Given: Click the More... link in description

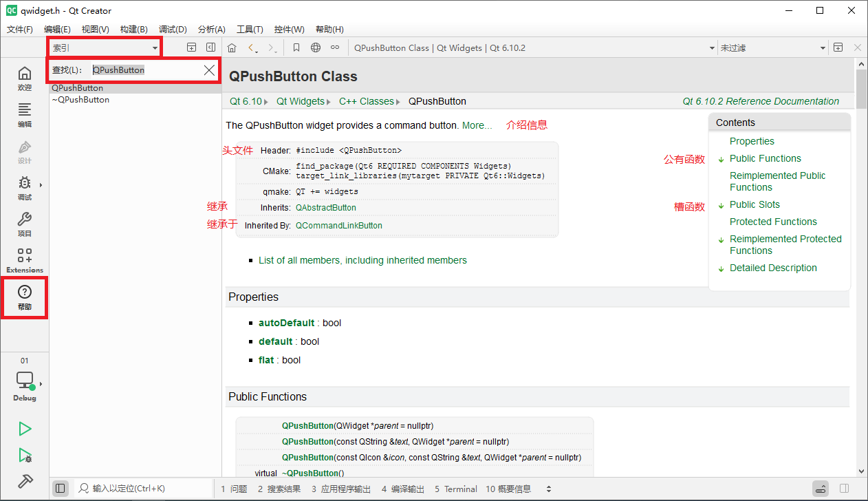Looking at the screenshot, I should pyautogui.click(x=477, y=125).
